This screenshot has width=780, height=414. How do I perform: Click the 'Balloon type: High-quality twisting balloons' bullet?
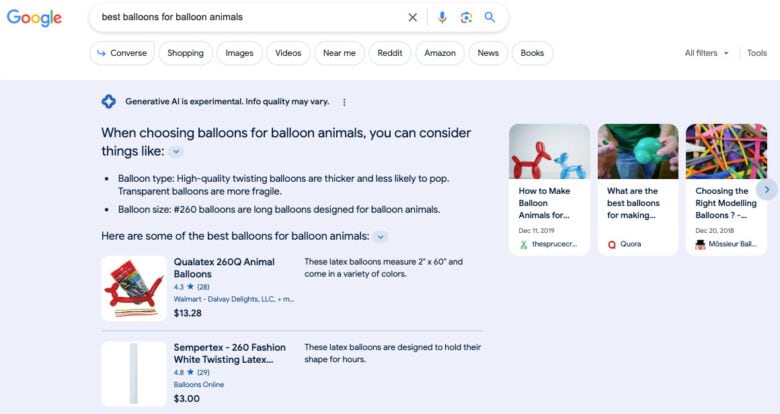point(284,185)
